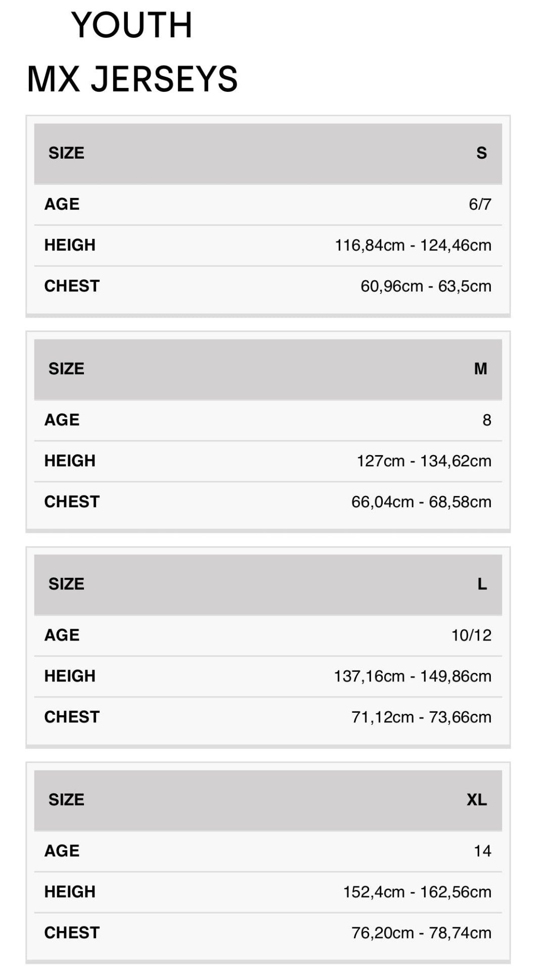Click height 137,16cm - 149,86cm row
This screenshot has width=544, height=980.
click(268, 676)
